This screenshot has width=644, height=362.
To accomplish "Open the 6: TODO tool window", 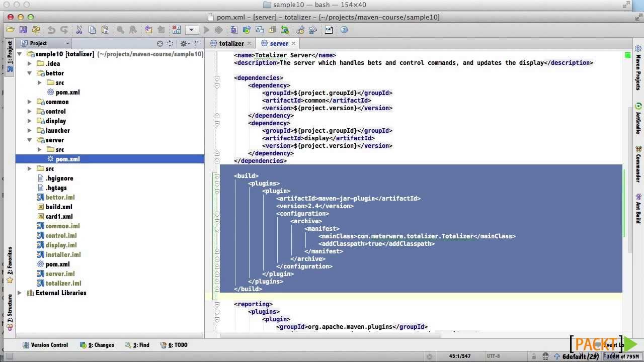I will pos(174,345).
